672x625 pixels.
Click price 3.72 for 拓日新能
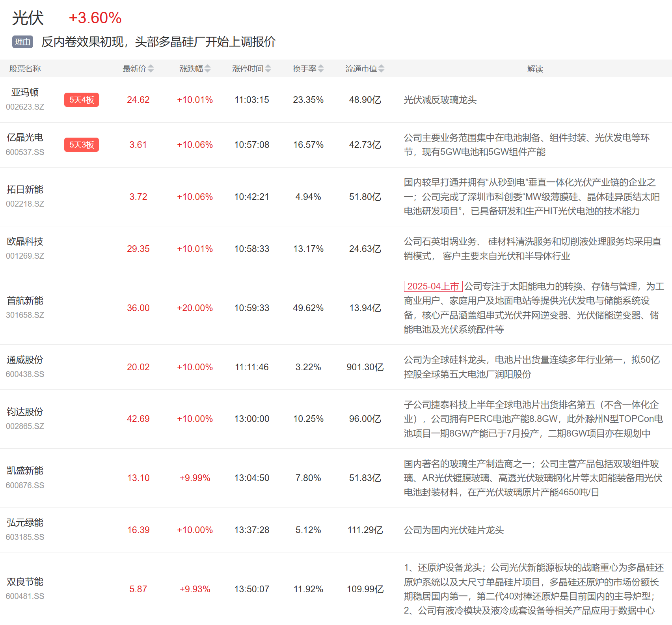(x=138, y=197)
